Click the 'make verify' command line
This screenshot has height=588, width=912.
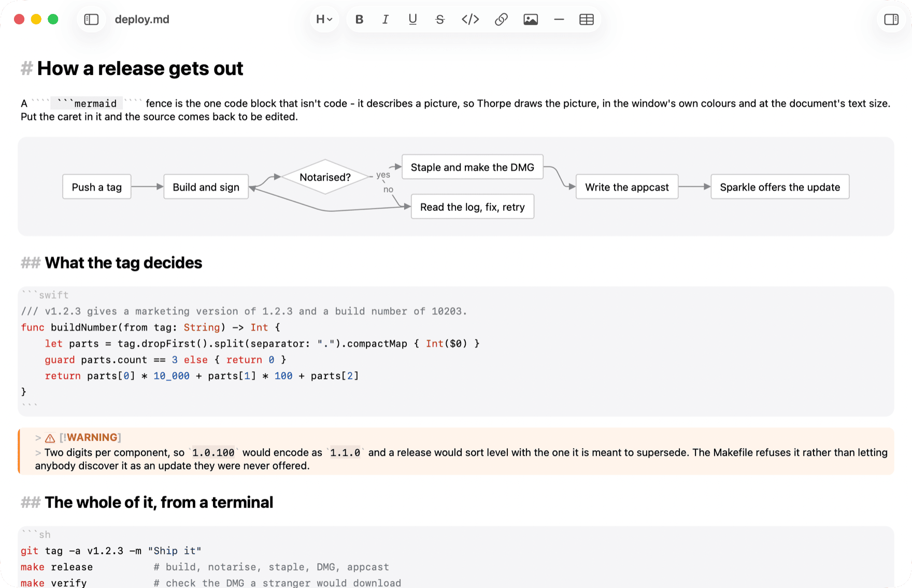click(211, 583)
